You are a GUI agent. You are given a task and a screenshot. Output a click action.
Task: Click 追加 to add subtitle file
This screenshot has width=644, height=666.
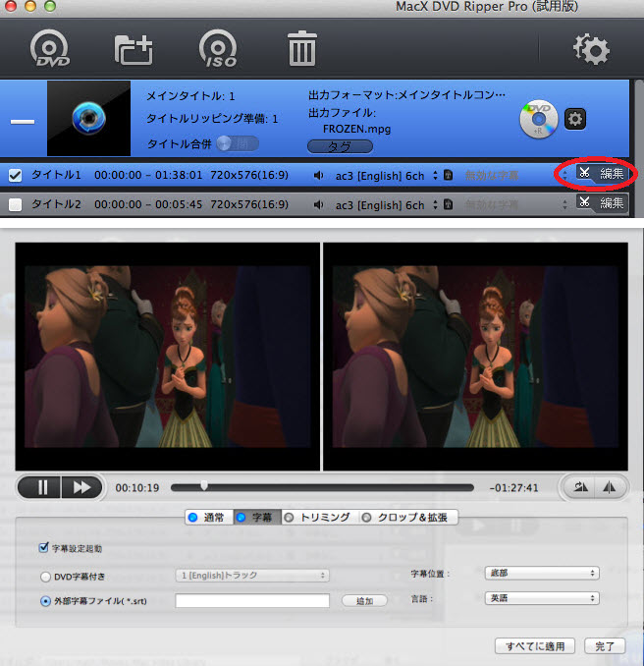pyautogui.click(x=364, y=600)
